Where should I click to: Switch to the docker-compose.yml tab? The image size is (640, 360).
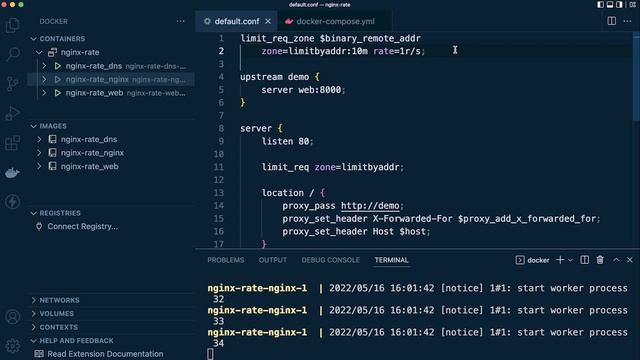(335, 21)
